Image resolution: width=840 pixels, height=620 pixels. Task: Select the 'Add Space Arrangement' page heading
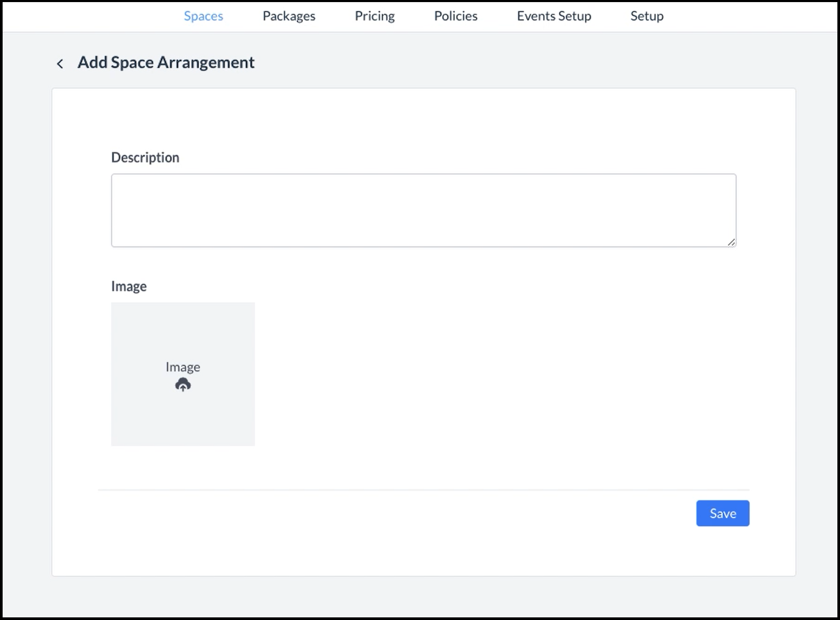(166, 62)
